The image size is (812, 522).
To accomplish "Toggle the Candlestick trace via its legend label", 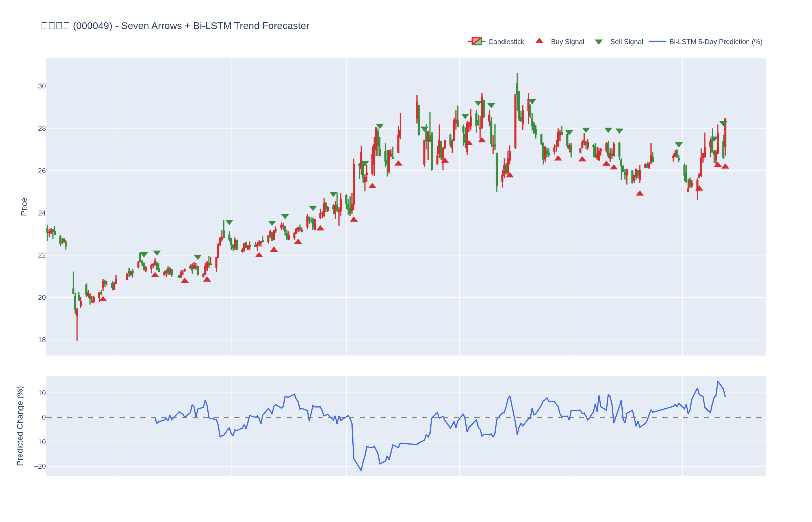I will click(x=506, y=42).
